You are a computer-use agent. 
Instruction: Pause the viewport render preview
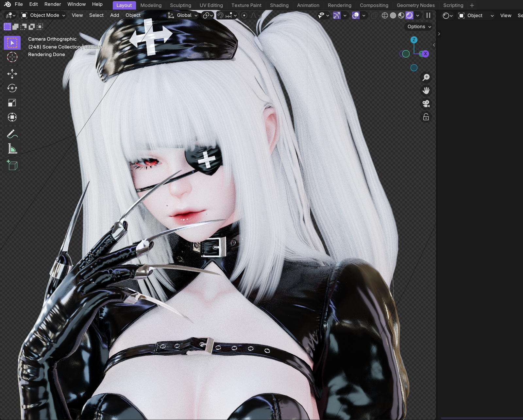428,15
